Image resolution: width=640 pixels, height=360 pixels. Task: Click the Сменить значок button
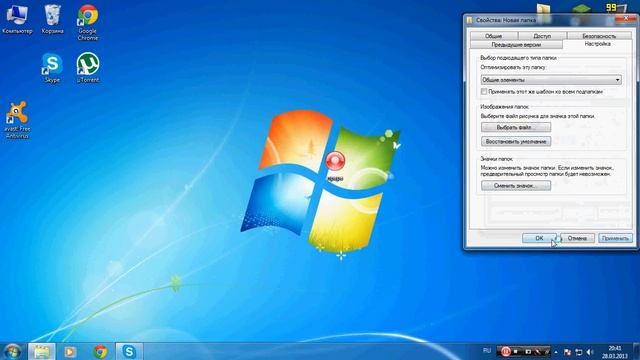click(516, 185)
